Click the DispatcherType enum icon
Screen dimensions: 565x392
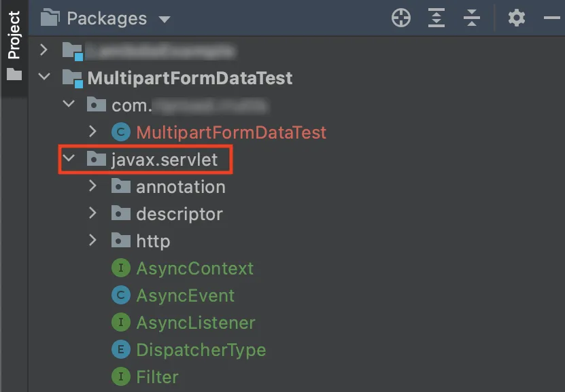120,350
